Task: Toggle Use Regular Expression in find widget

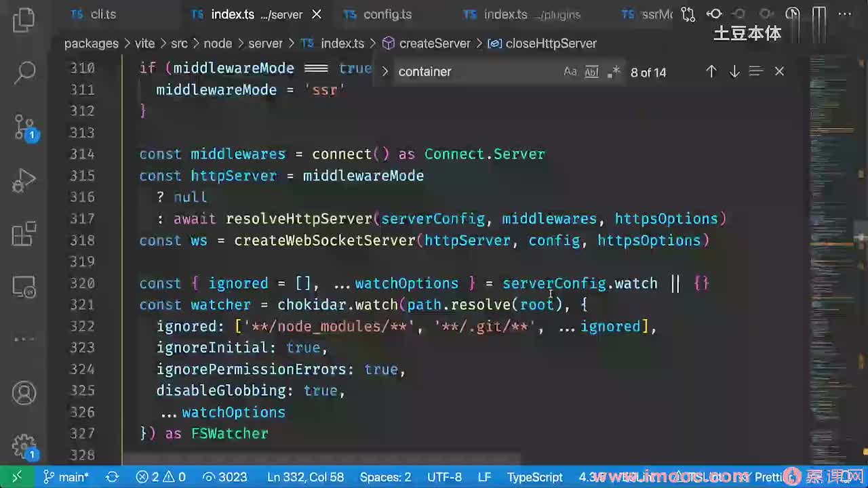Action: 614,71
